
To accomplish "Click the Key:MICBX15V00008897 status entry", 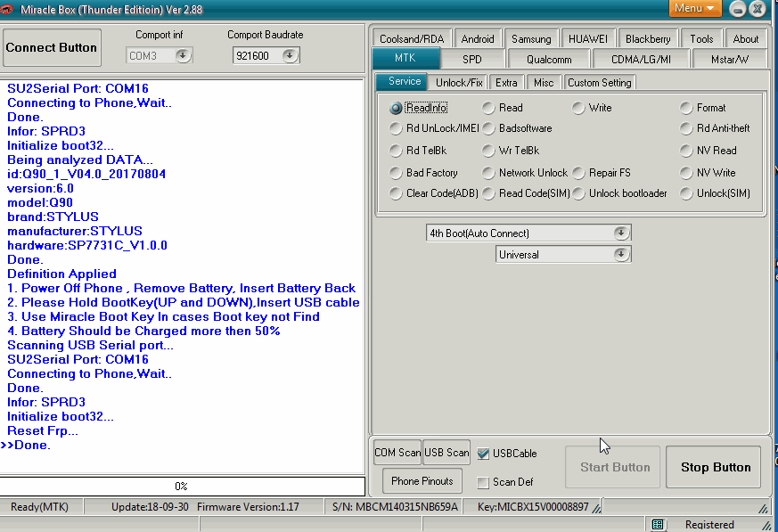I will [533, 507].
